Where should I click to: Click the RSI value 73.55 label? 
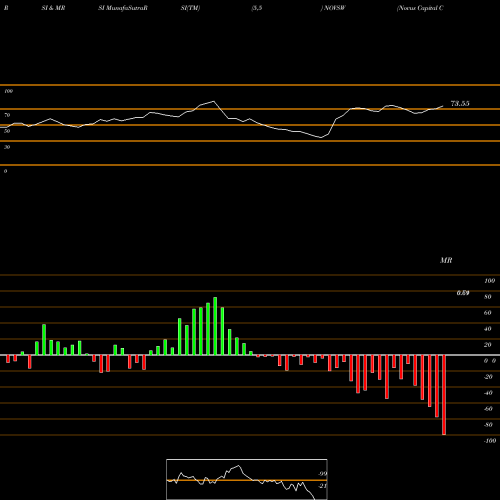pos(460,104)
